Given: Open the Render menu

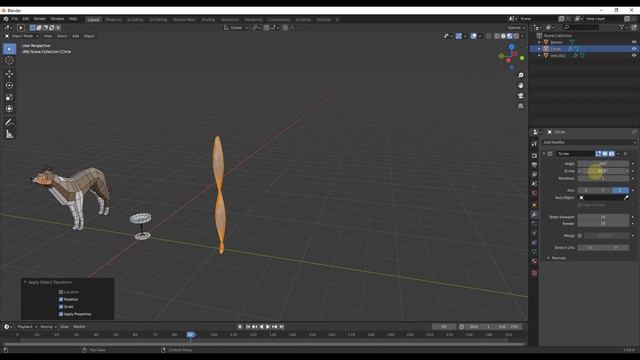Looking at the screenshot, I should coord(40,19).
